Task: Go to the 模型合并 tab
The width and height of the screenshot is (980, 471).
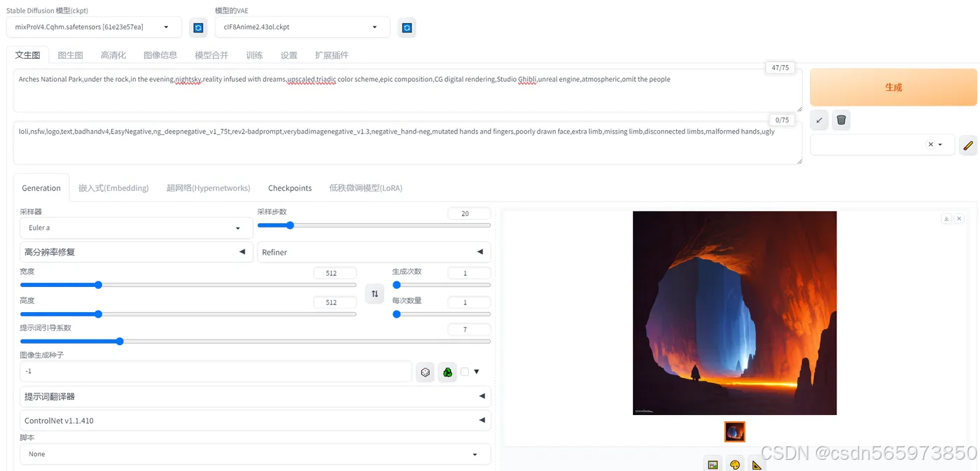Action: click(x=211, y=55)
